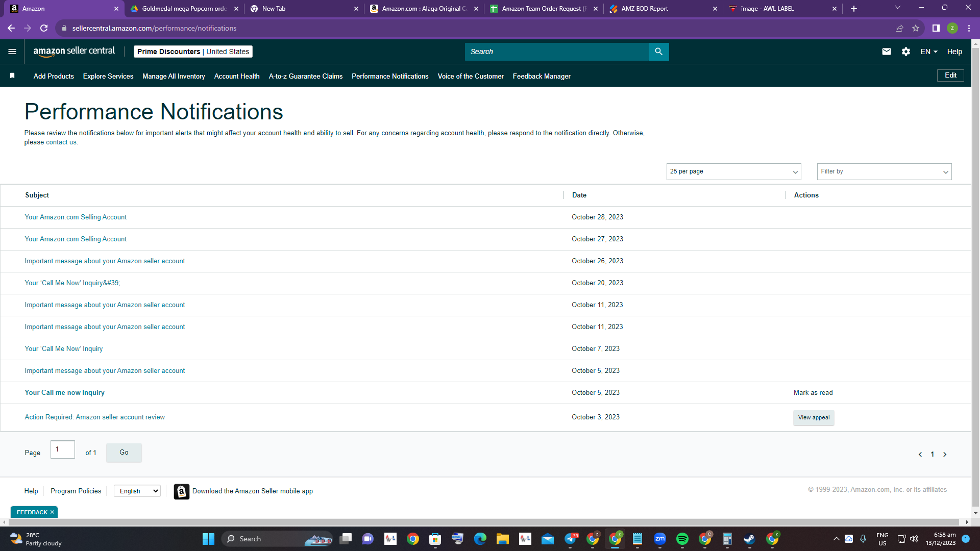Open File Explorer from the taskbar
This screenshot has width=980, height=551.
(x=503, y=539)
